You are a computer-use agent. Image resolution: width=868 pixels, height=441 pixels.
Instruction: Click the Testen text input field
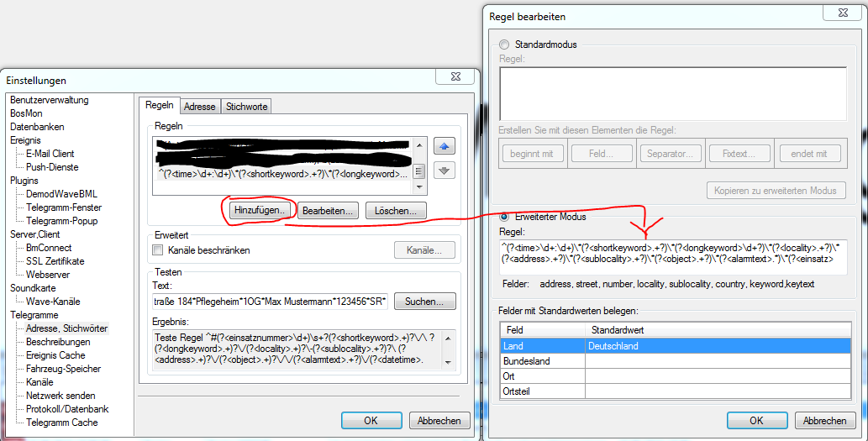tap(270, 302)
